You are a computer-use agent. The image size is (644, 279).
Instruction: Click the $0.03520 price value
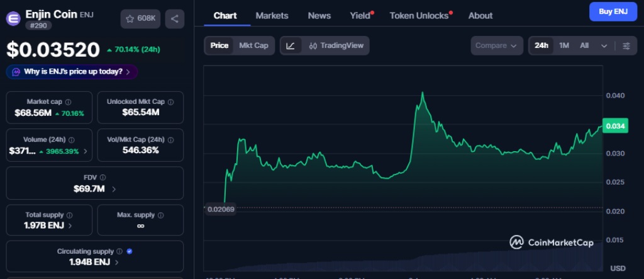(53, 50)
